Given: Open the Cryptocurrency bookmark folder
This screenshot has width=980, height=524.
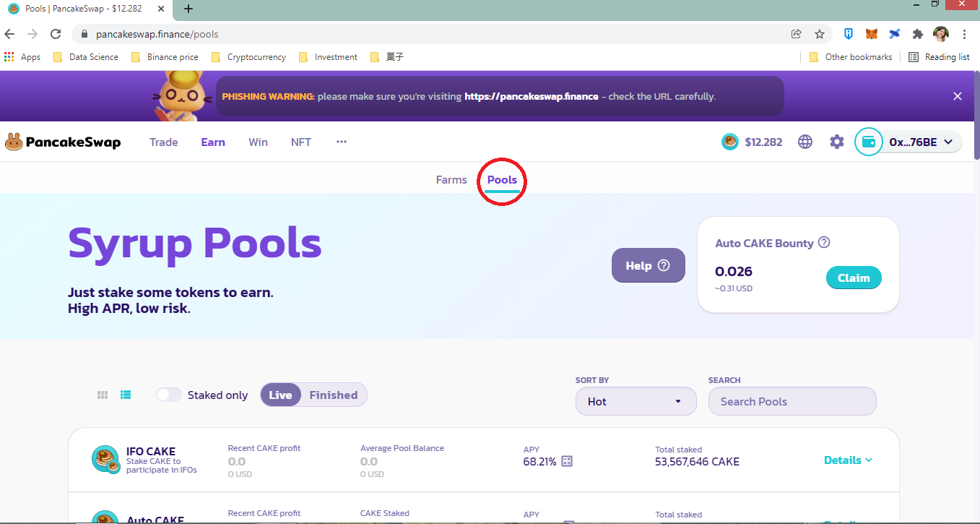Looking at the screenshot, I should [x=248, y=57].
